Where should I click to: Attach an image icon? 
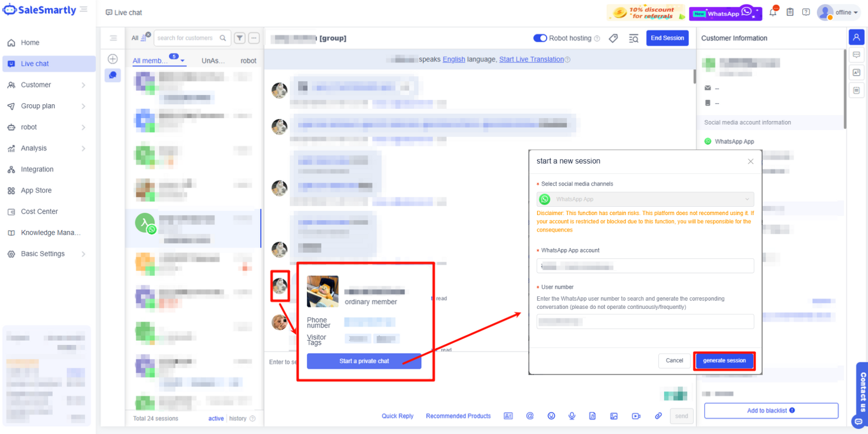[x=613, y=416]
